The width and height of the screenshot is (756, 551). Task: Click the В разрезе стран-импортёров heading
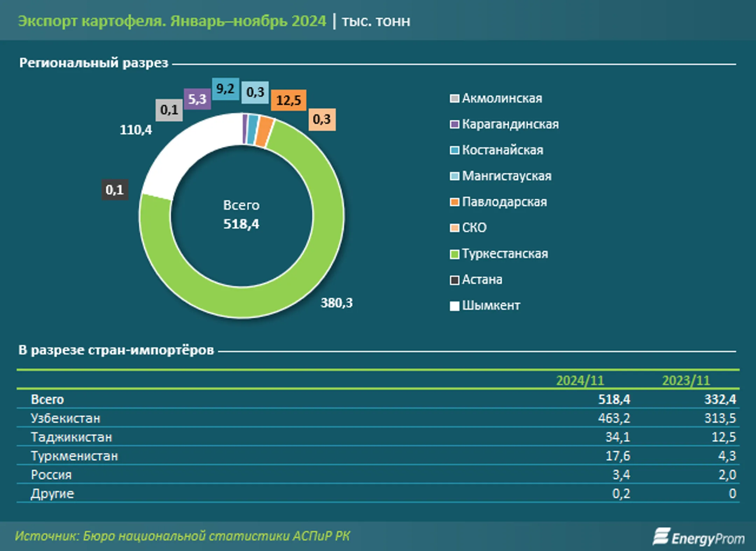tap(116, 350)
